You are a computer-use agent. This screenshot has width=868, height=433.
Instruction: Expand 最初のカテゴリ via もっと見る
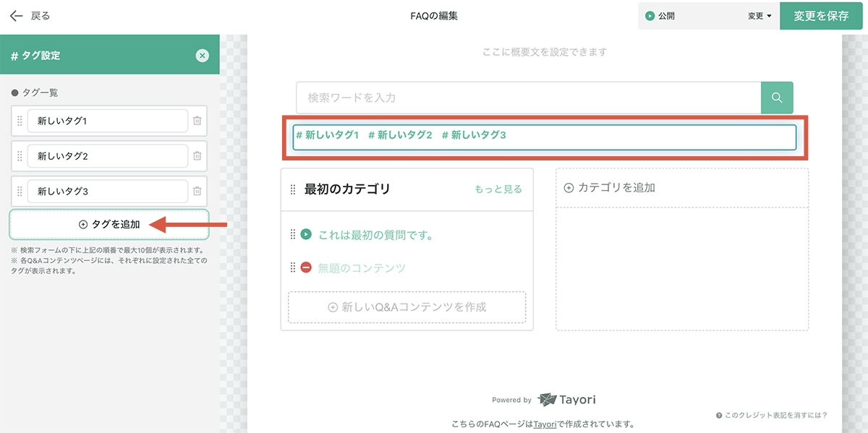pyautogui.click(x=498, y=189)
